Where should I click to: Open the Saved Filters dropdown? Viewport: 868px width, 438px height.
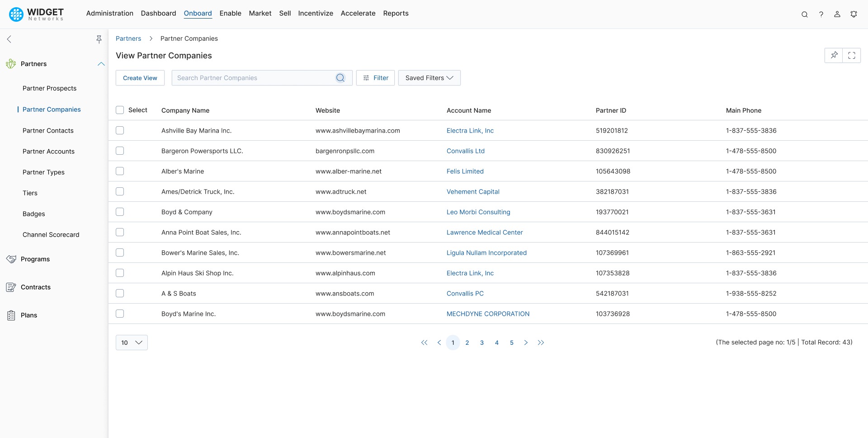429,78
